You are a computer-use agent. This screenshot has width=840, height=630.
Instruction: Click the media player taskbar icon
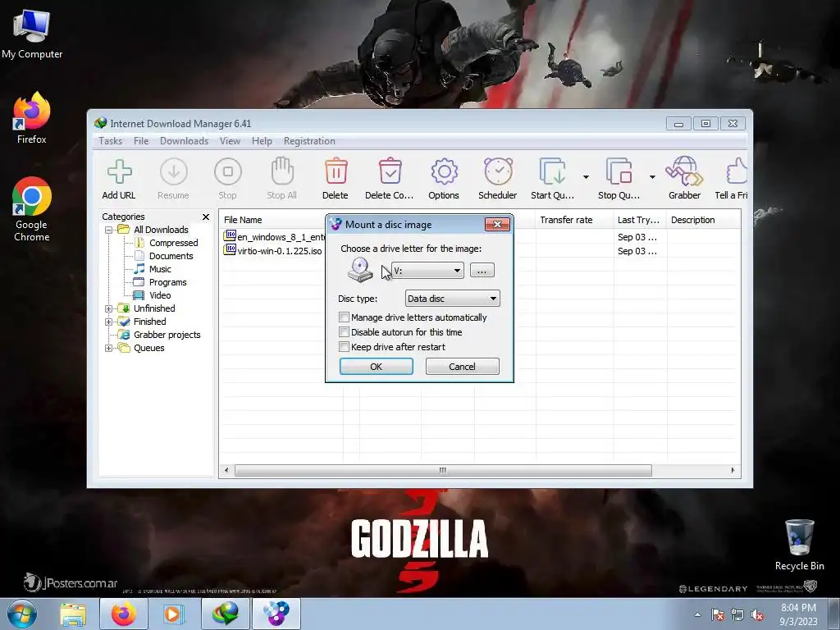pyautogui.click(x=174, y=614)
